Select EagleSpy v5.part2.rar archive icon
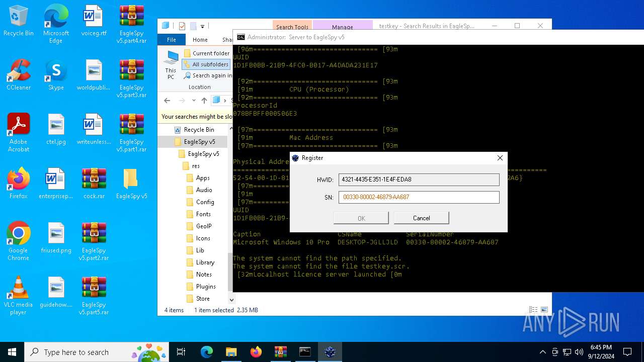This screenshot has width=644, height=362. 94,241
